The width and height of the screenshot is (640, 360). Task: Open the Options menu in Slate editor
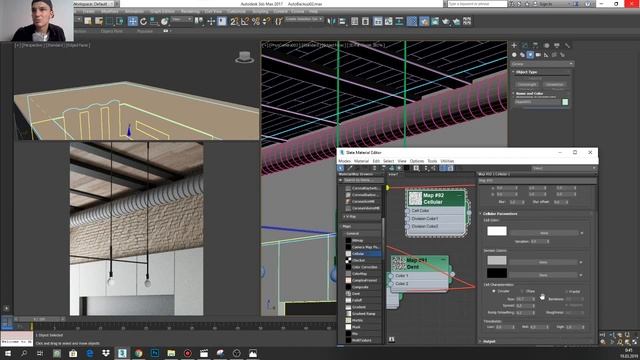click(x=417, y=161)
